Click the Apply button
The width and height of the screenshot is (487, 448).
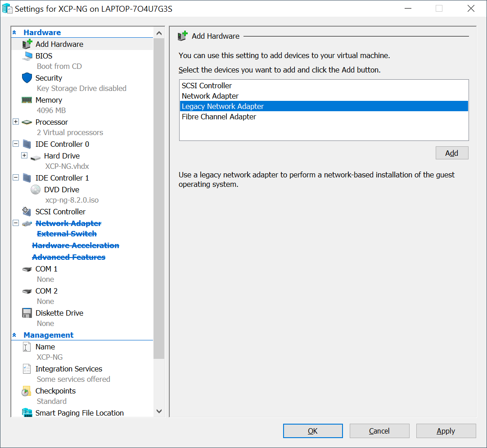pos(446,431)
